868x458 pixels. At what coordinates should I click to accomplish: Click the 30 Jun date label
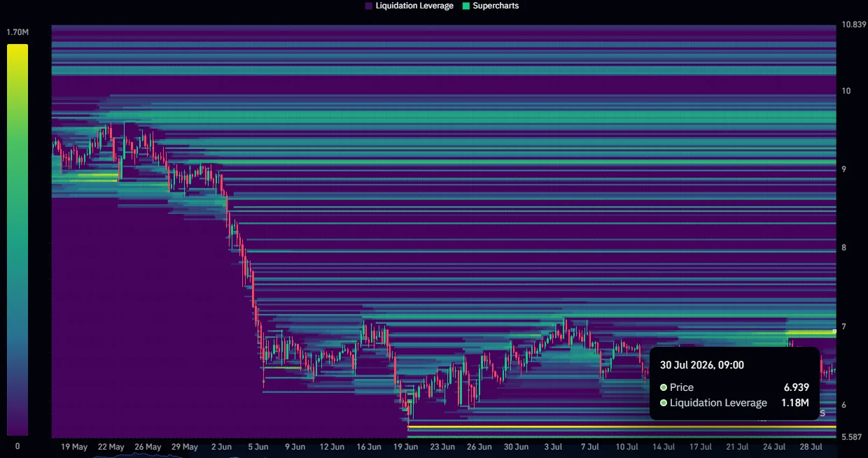pyautogui.click(x=516, y=446)
